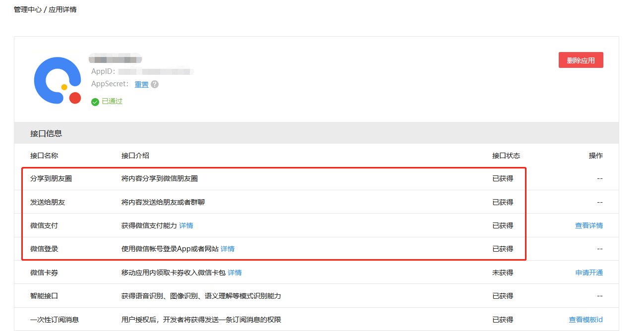Screen dimensions: 644x331
Task: Click the AppSecret help question mark icon
Action: pos(155,84)
